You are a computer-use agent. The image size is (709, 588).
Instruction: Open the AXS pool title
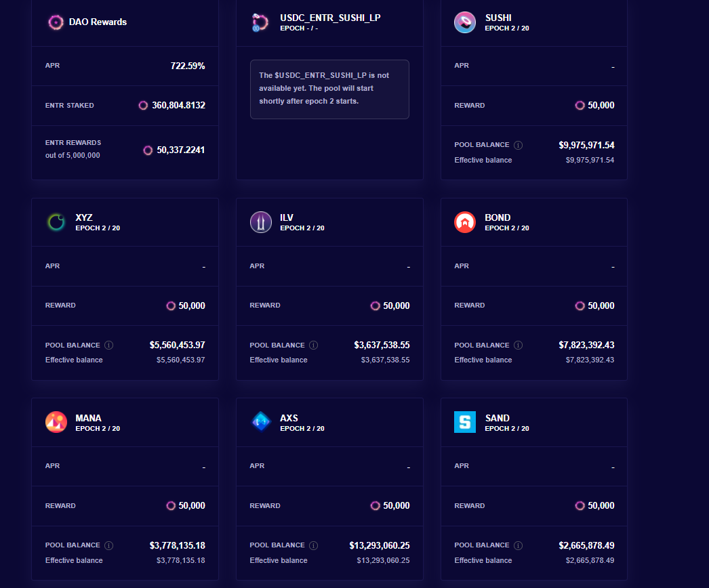coord(289,418)
